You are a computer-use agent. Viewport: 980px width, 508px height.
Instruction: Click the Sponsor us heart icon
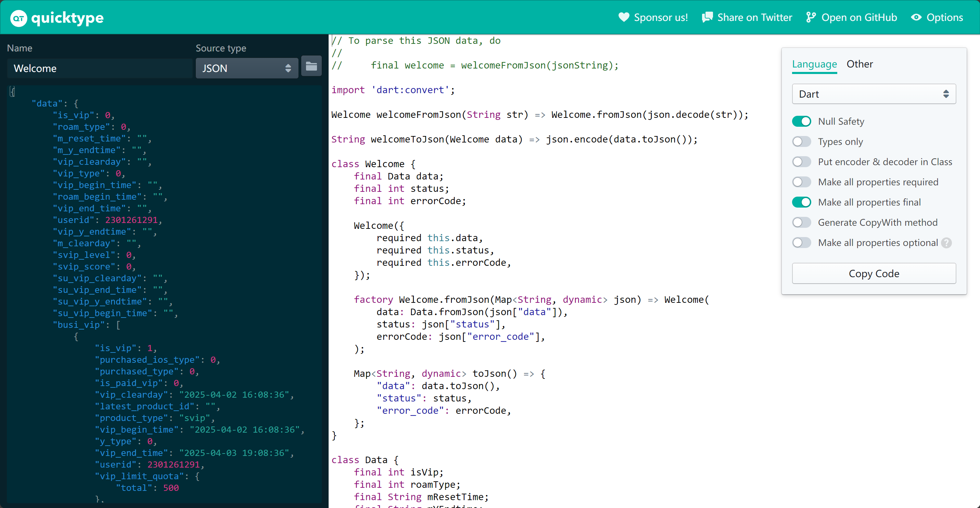tap(624, 17)
